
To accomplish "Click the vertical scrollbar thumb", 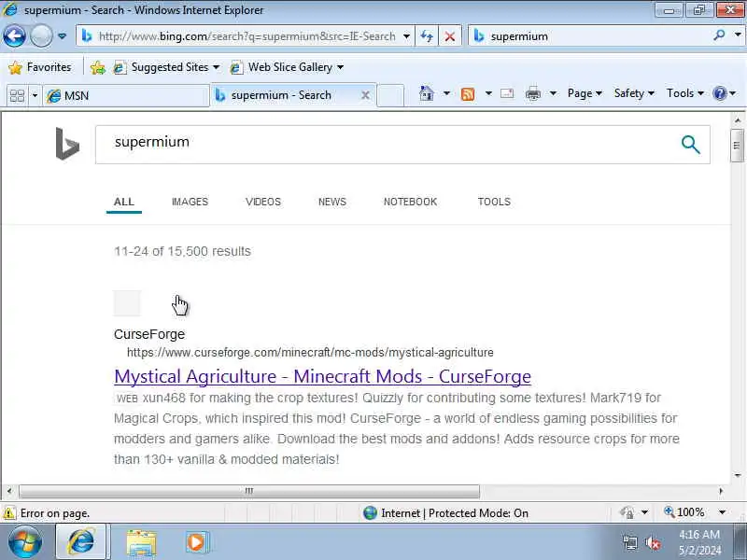I will tap(738, 146).
